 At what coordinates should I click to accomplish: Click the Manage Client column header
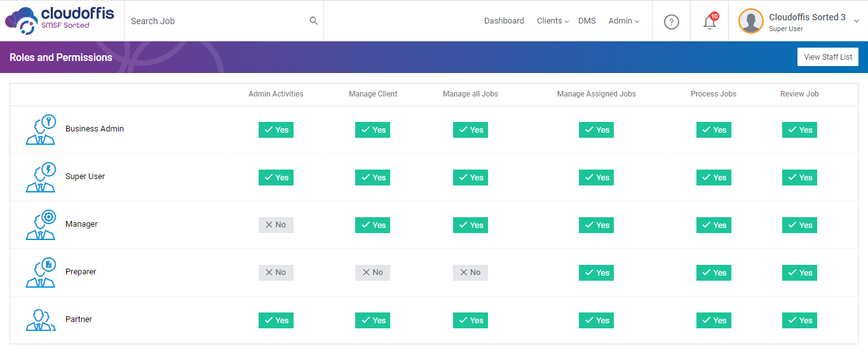click(x=373, y=94)
